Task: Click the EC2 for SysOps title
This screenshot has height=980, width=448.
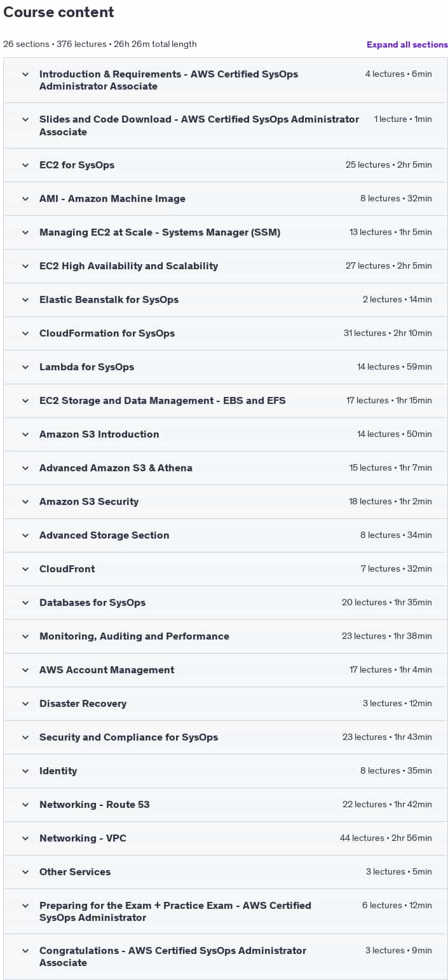Action: 77,165
